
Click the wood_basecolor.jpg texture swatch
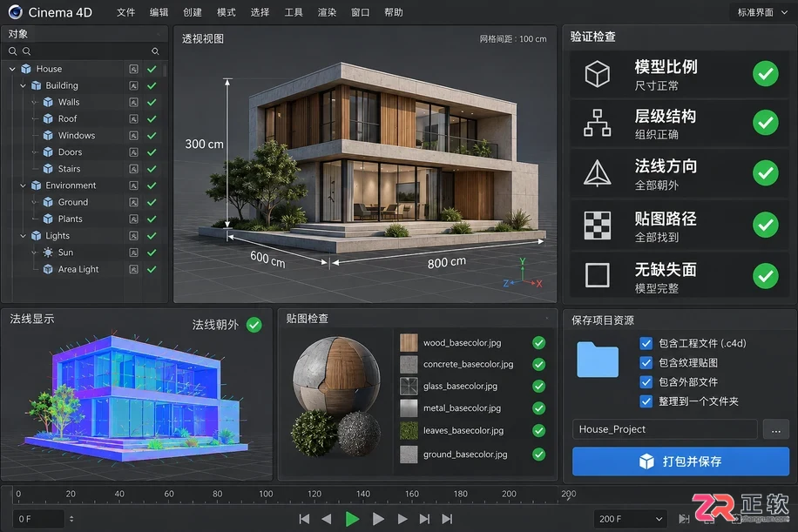409,343
